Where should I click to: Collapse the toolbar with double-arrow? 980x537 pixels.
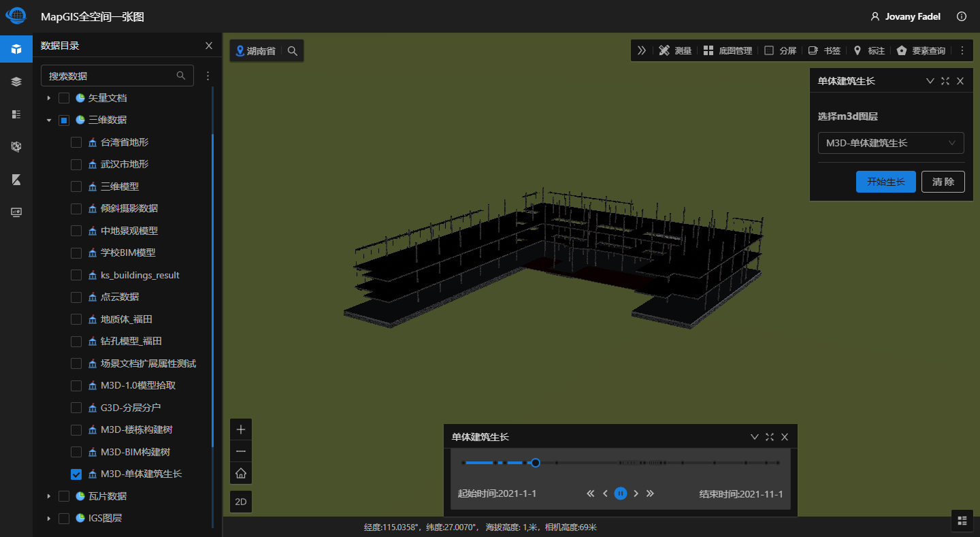[x=642, y=50]
